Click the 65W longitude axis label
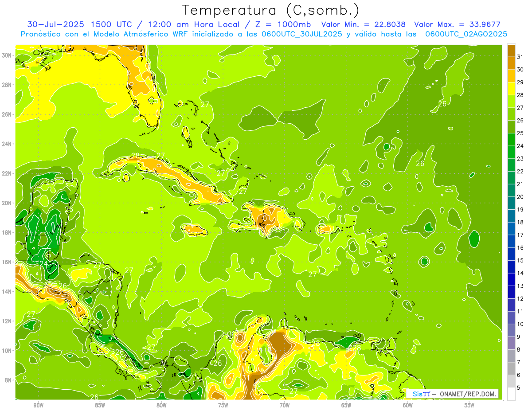This screenshot has height=411, width=532. click(346, 405)
